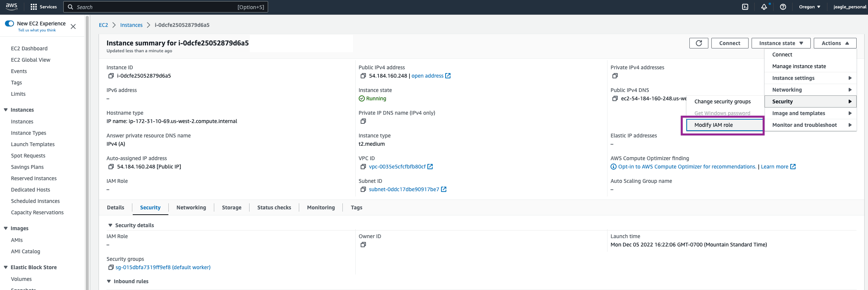Image resolution: width=868 pixels, height=290 pixels.
Task: Select Modify IAM role menu item
Action: pos(713,125)
